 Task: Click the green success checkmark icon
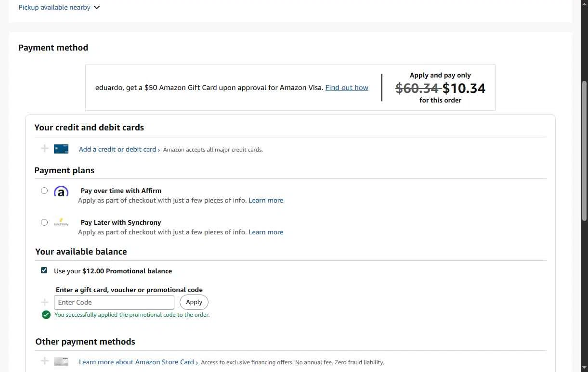point(46,315)
